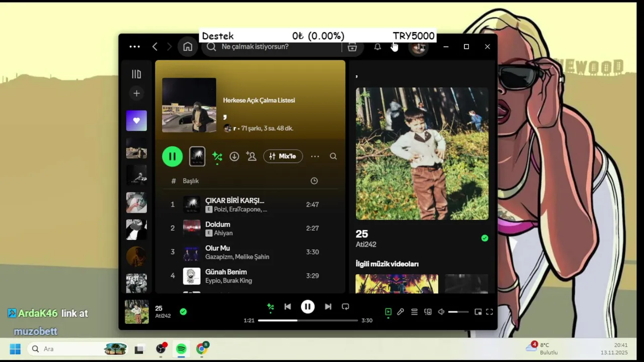Collapse Your Library sidebar icon
Screen dimensions: 644x362
pyautogui.click(x=136, y=74)
